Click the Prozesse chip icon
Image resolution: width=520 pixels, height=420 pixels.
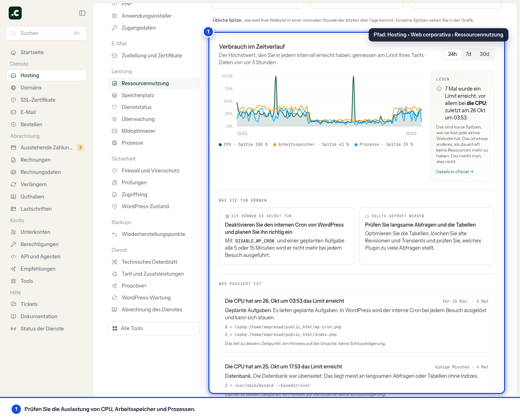[114, 143]
